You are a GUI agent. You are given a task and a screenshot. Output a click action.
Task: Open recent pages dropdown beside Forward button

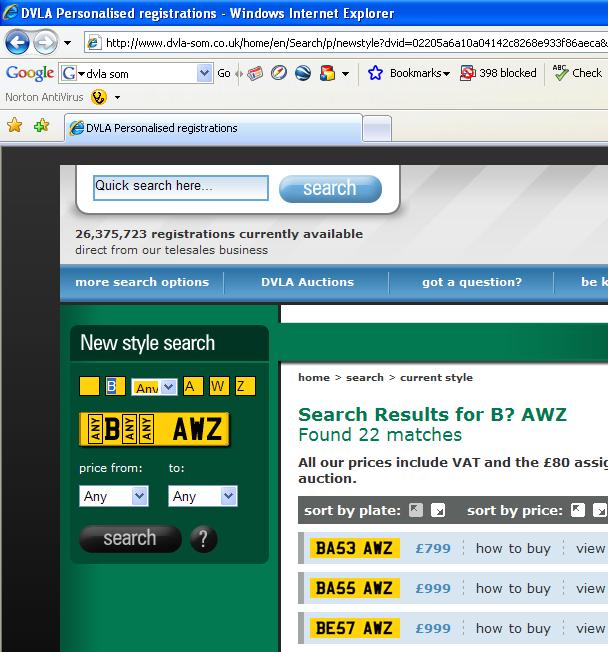pyautogui.click(x=67, y=43)
